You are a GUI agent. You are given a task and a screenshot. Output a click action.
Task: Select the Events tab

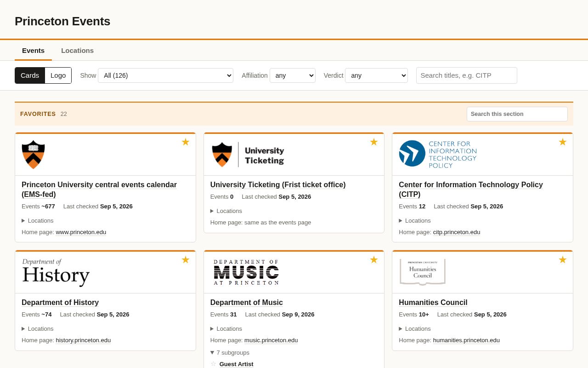[x=33, y=51]
